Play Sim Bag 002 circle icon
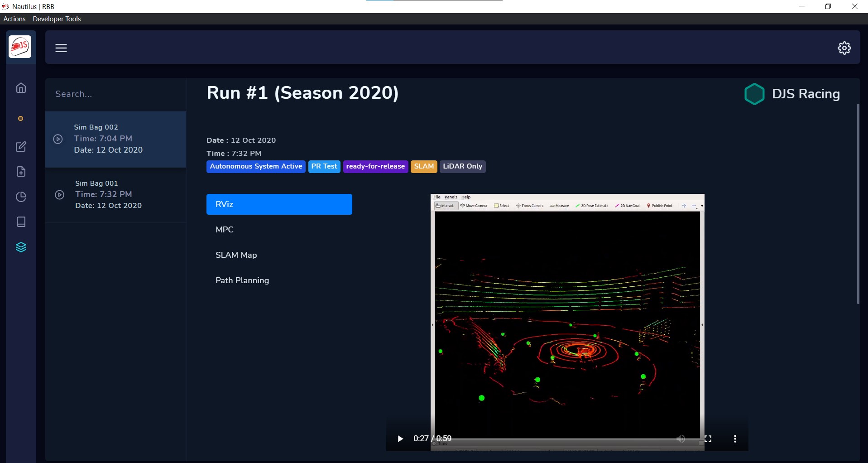 point(58,139)
